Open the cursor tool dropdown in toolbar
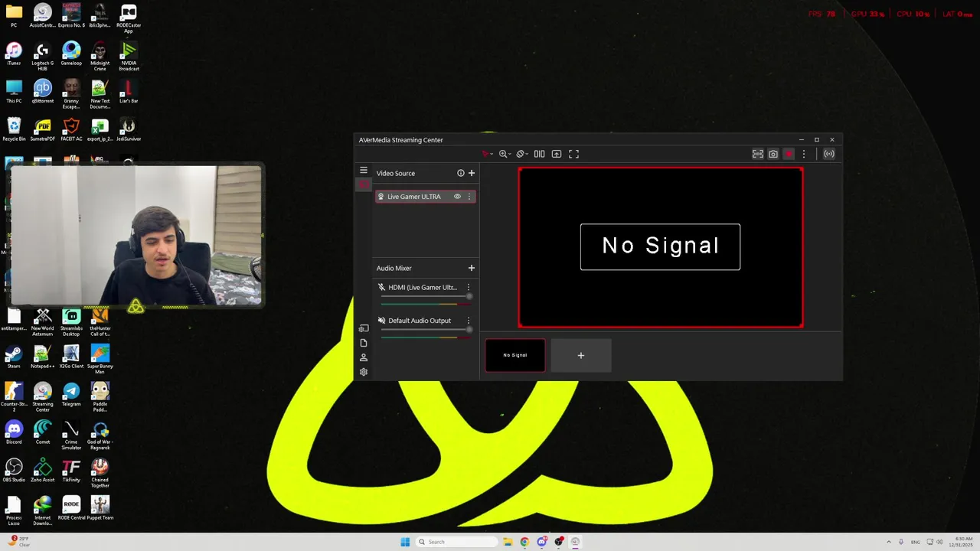 488,154
